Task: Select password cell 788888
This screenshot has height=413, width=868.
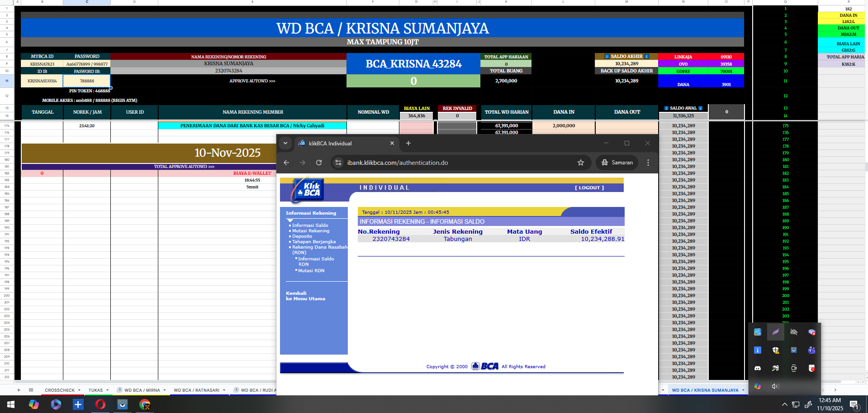Action: coord(87,81)
